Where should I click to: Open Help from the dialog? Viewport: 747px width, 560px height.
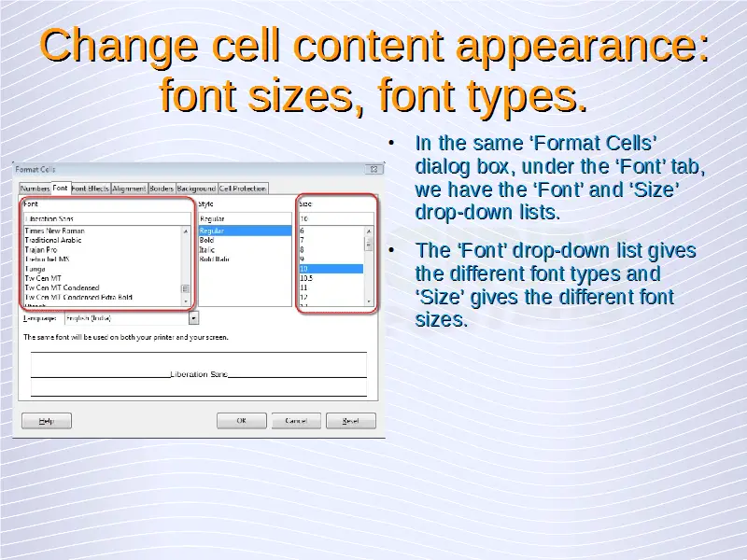[46, 421]
